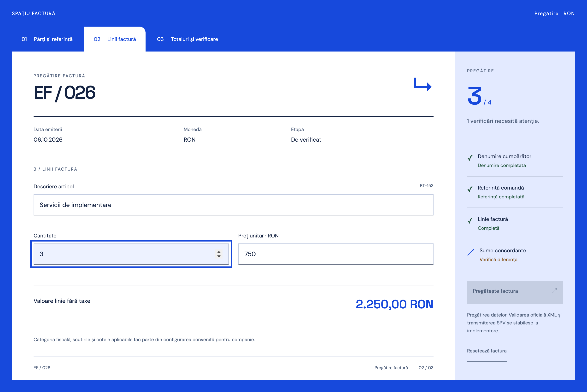Click the EF / 026 invoice heading
587x392 pixels.
65,93
